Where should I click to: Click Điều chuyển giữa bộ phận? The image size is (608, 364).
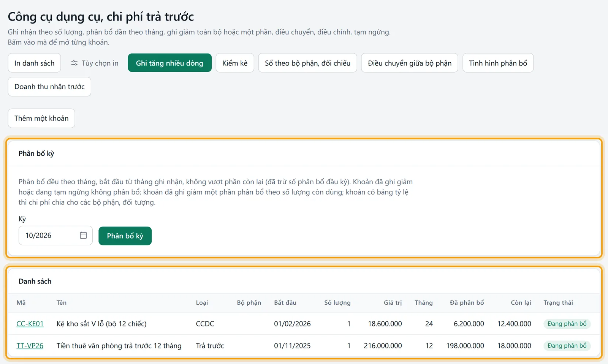(x=410, y=63)
